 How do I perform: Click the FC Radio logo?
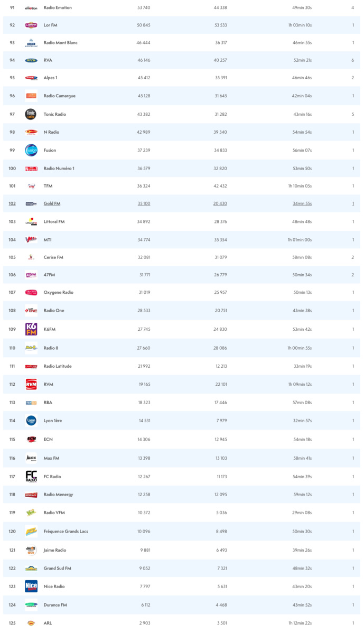[x=31, y=477]
